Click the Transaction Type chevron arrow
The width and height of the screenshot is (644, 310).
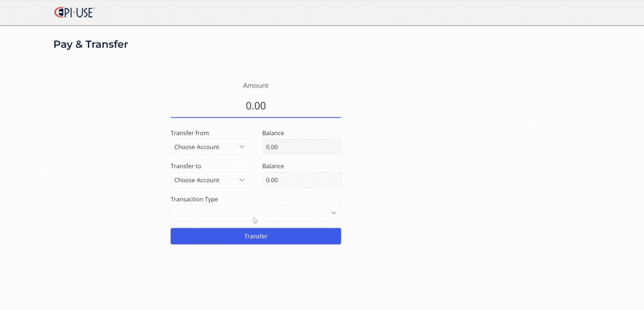pos(333,213)
